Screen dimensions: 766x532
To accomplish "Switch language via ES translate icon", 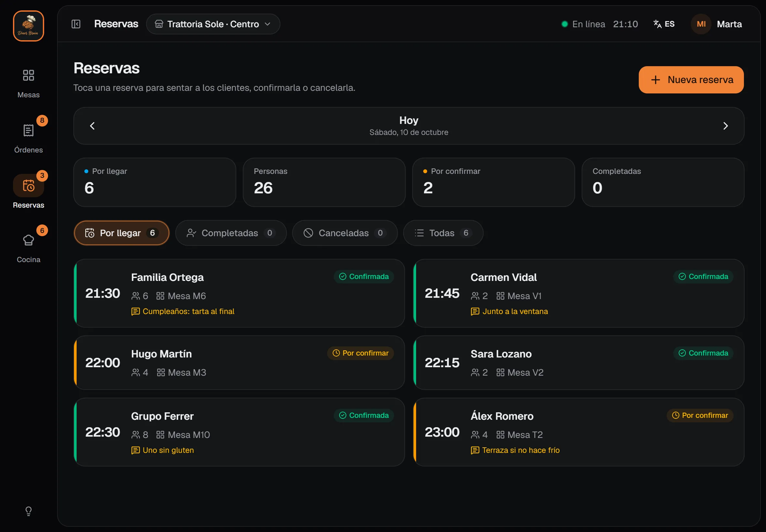I will pos(664,24).
